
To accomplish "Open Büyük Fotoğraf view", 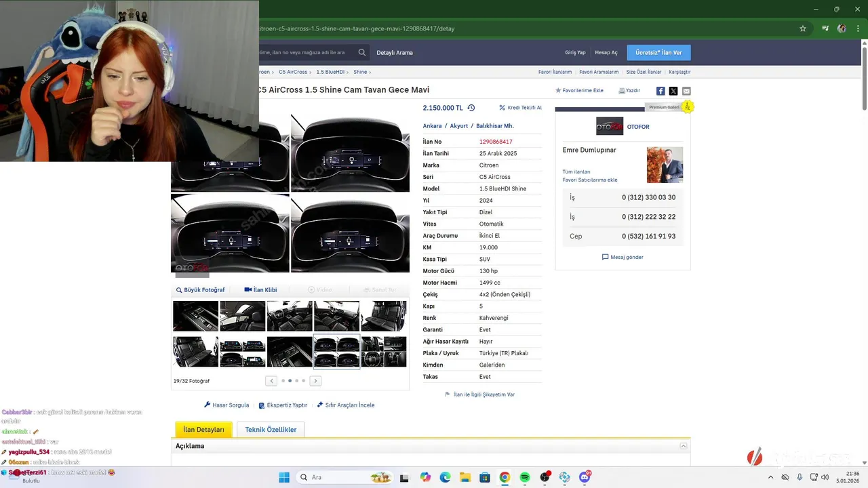I will pos(200,290).
